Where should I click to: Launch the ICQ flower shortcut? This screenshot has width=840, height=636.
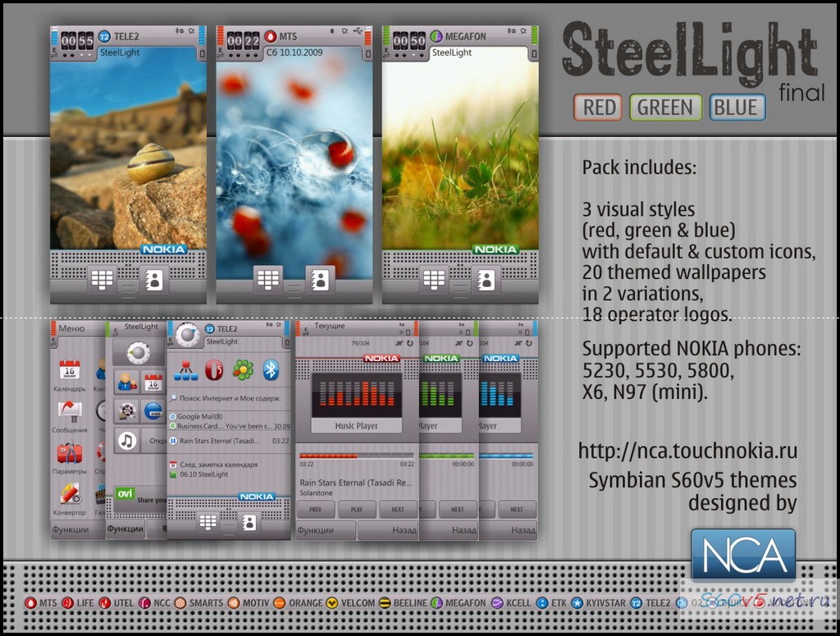243,370
